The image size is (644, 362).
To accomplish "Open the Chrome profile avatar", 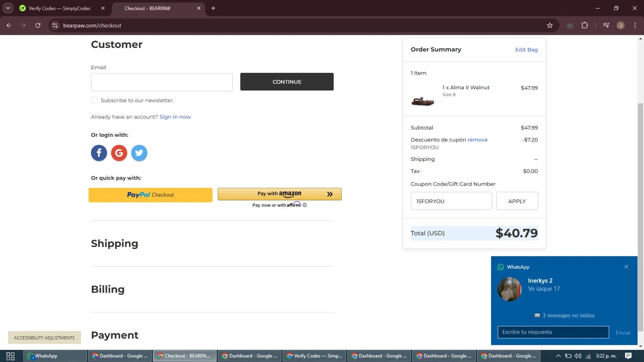I will [x=620, y=25].
